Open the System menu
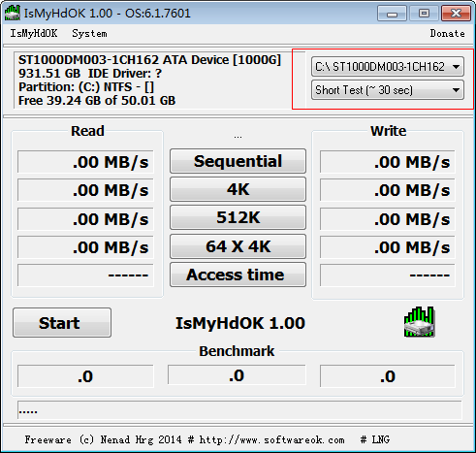The width and height of the screenshot is (476, 453). (89, 33)
